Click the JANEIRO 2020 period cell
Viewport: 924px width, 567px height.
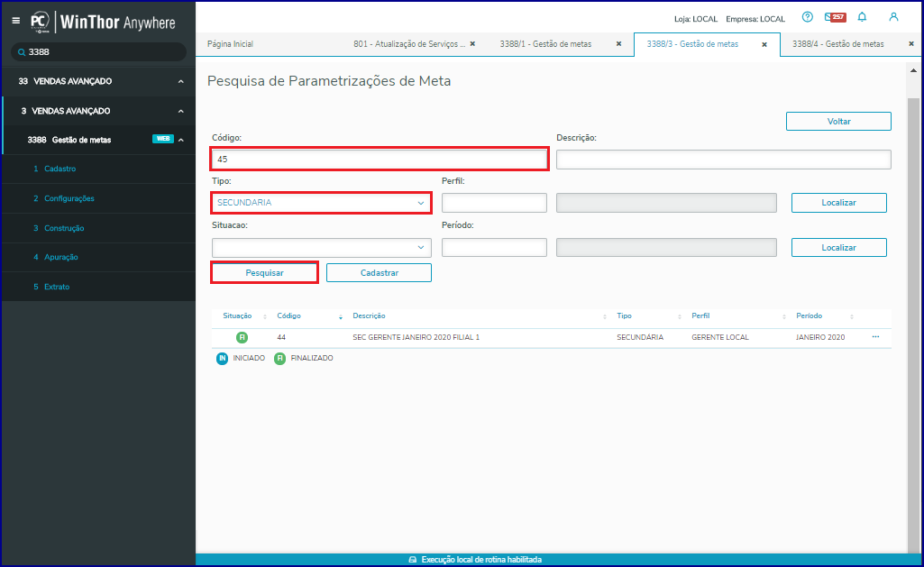click(820, 338)
